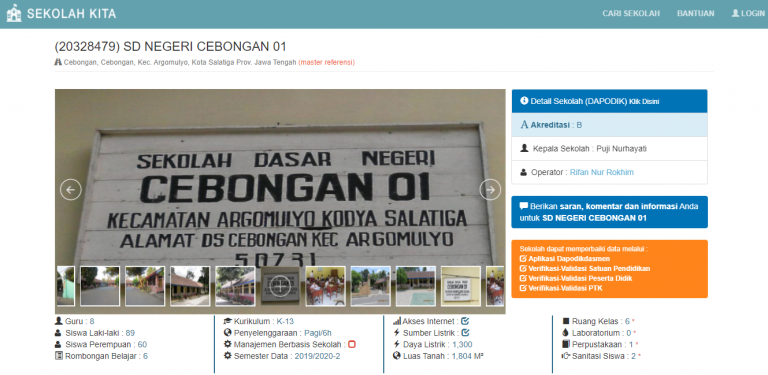This screenshot has width=768, height=375.
Task: Toggle Manajemen Berbasis Sekolah checkbox
Action: [x=352, y=344]
